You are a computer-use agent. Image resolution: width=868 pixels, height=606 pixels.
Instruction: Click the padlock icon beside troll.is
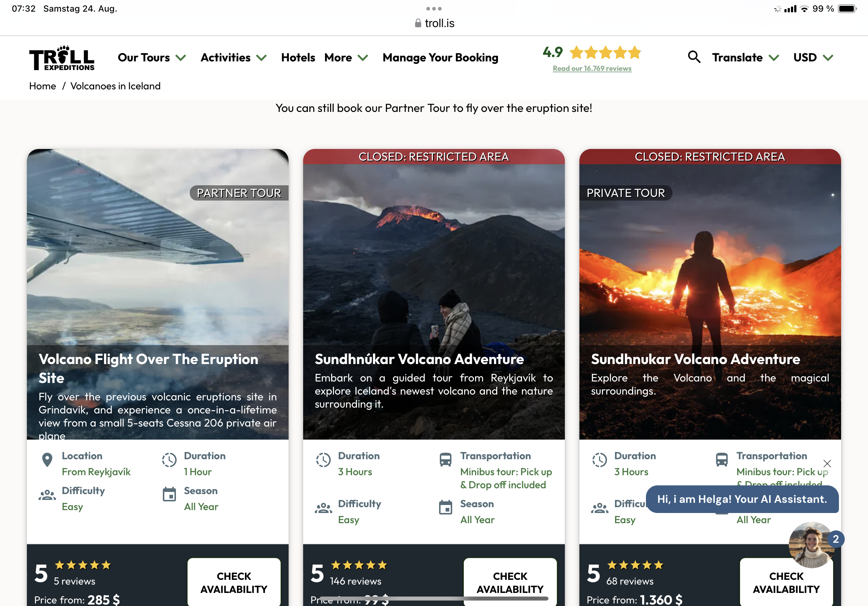click(418, 23)
